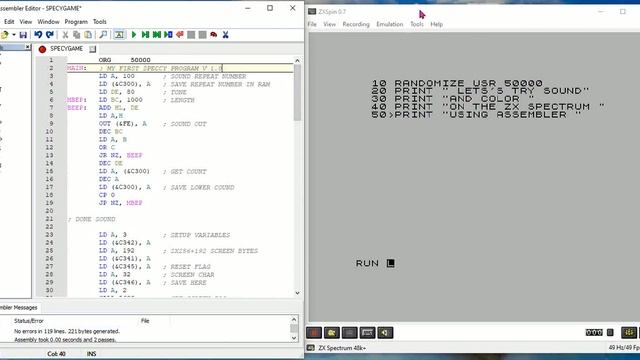
Task: Copy selected text icon
Action: click(x=76, y=35)
